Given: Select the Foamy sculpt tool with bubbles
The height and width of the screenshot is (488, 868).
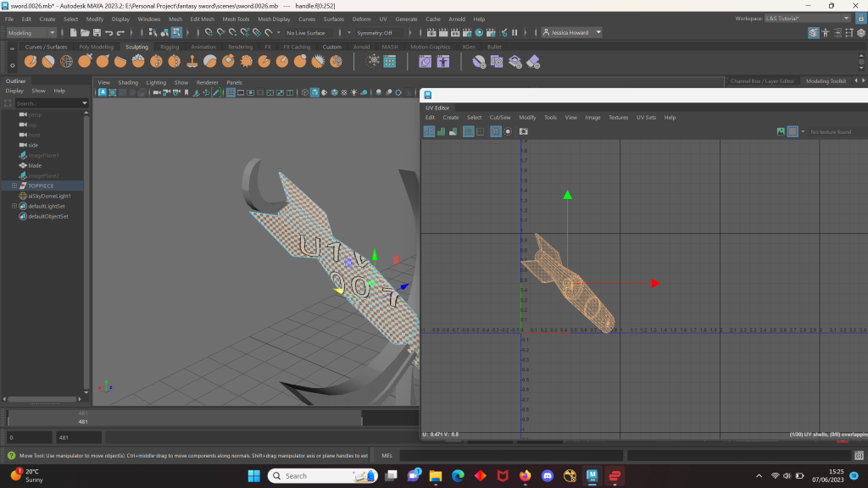Looking at the screenshot, I should [138, 61].
